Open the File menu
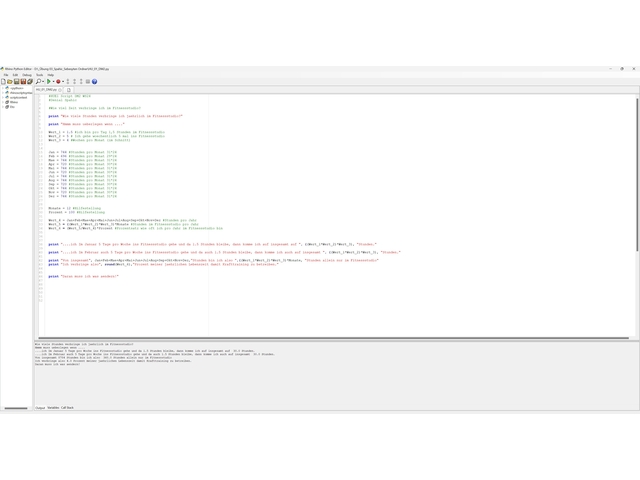The width and height of the screenshot is (640, 480). pos(6,75)
